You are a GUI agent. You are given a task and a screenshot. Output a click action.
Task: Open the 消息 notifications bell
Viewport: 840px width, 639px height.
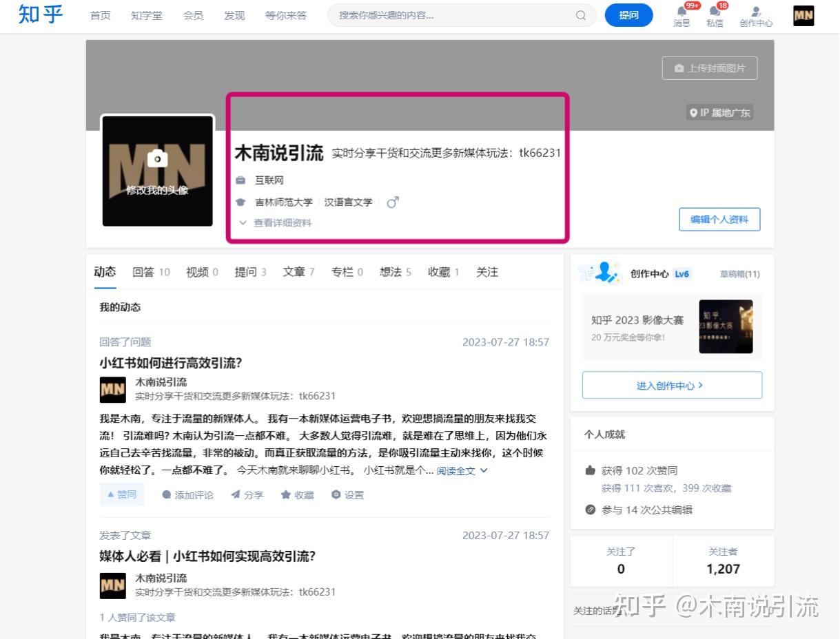(x=682, y=11)
